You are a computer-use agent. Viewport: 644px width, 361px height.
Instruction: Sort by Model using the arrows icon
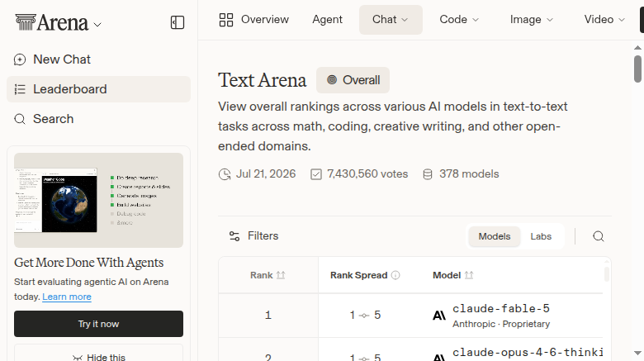coord(469,275)
